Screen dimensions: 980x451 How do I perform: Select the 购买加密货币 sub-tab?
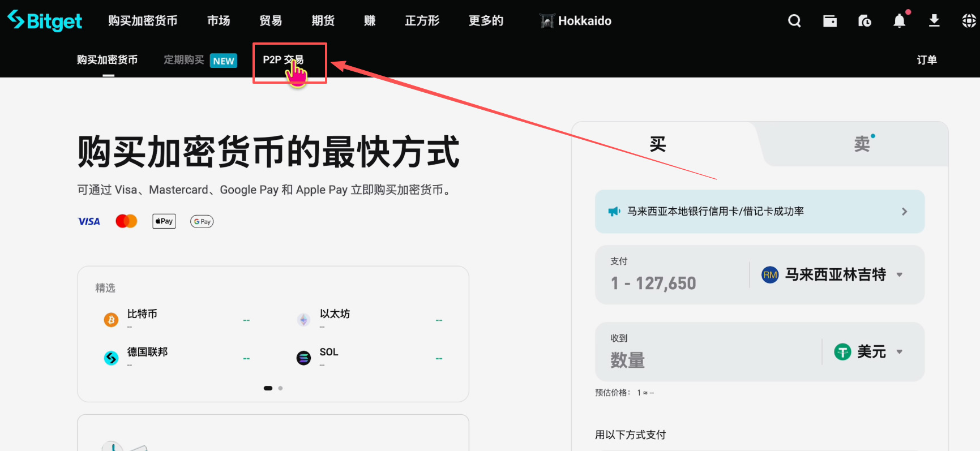pyautogui.click(x=108, y=60)
